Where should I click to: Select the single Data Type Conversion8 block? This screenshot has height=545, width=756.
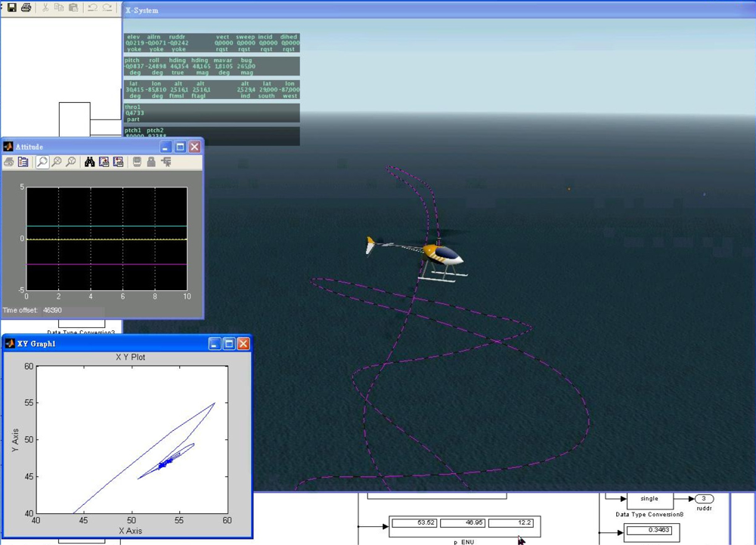(x=649, y=499)
